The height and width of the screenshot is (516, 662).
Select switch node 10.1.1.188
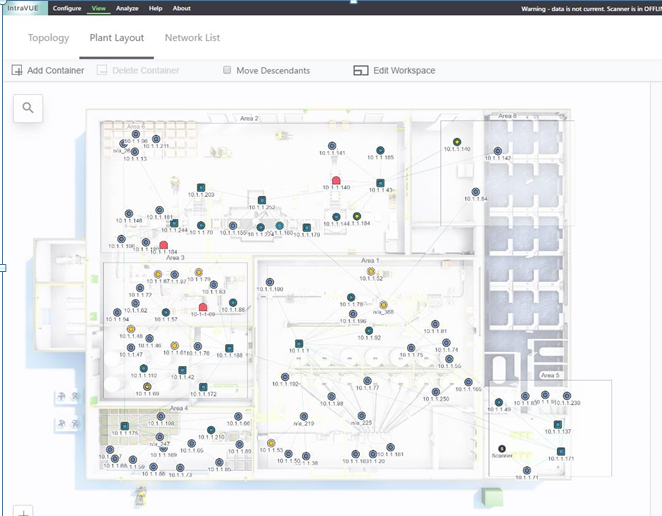[x=229, y=348]
